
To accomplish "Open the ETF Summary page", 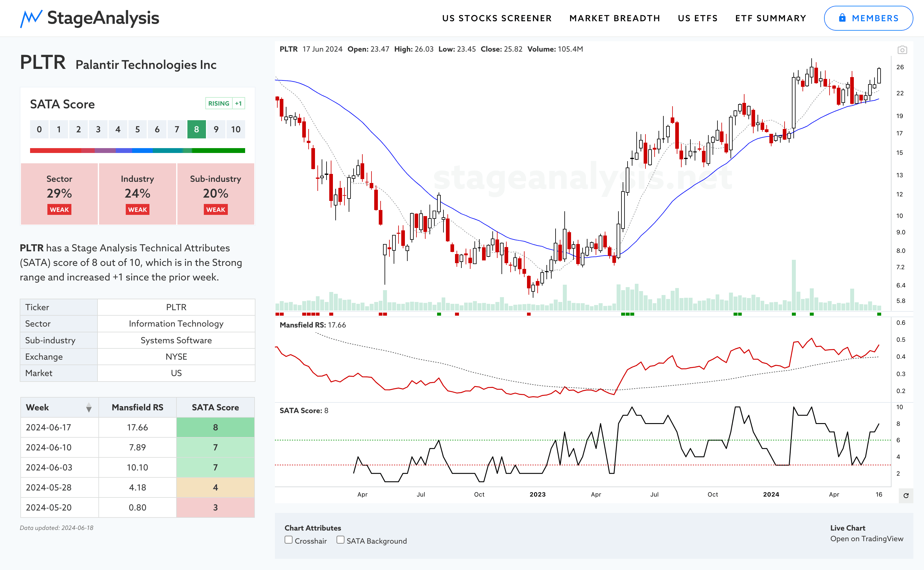I will 770,18.
